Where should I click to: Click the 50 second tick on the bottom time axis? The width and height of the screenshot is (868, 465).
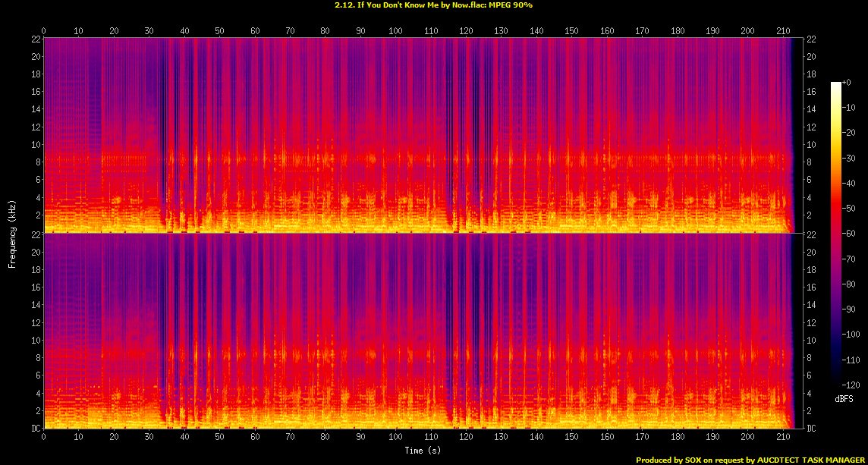coord(219,437)
